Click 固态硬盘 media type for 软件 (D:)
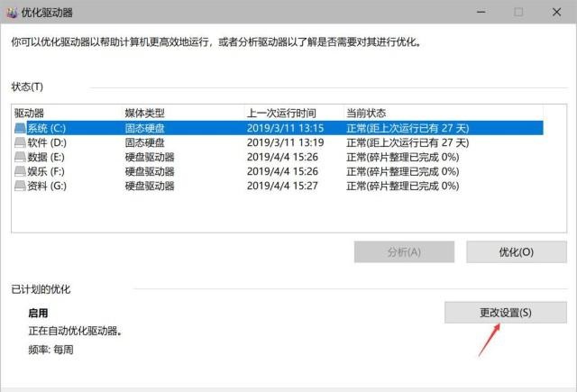The image size is (577, 392). pyautogui.click(x=144, y=142)
